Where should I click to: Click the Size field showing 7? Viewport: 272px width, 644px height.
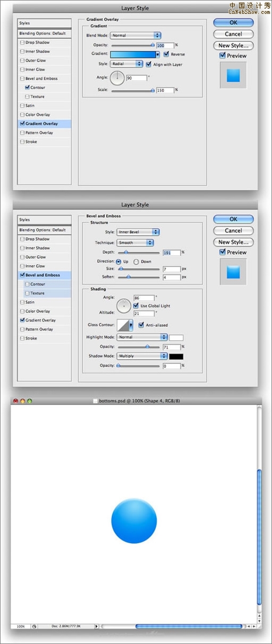point(172,269)
